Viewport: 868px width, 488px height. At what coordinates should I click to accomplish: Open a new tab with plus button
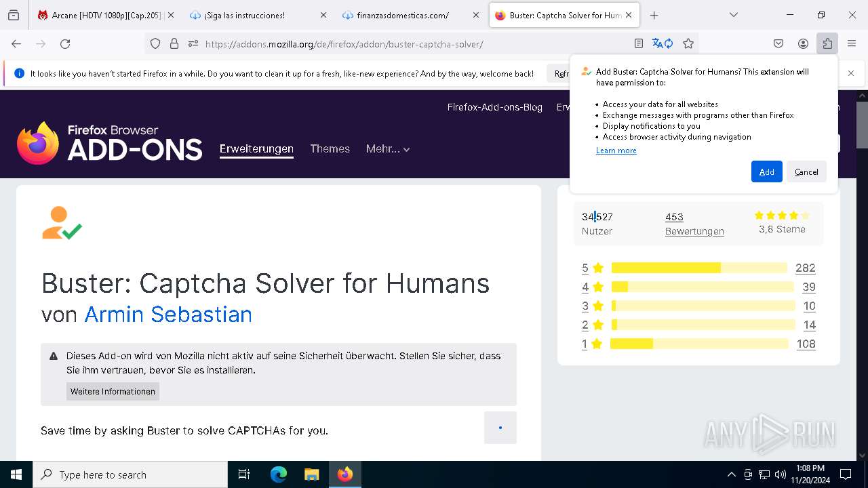click(x=654, y=15)
